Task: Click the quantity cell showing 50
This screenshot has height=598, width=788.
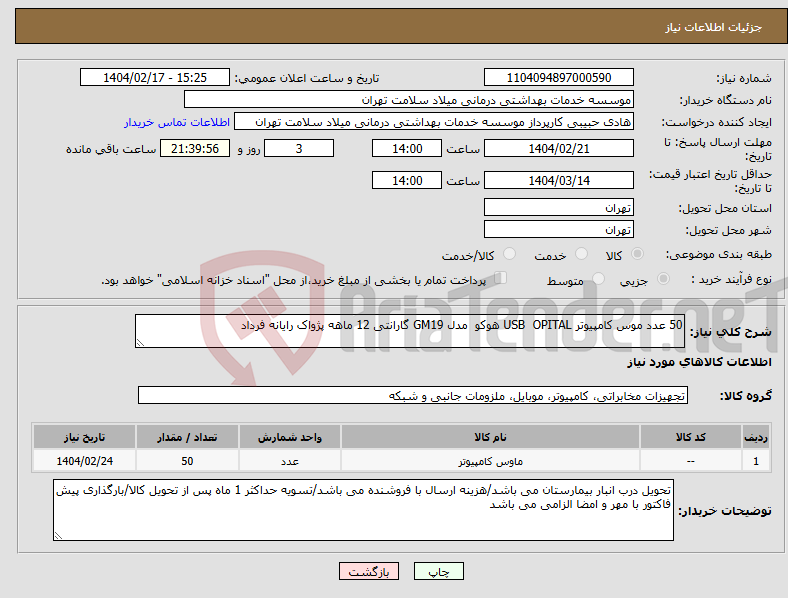Action: tap(187, 461)
